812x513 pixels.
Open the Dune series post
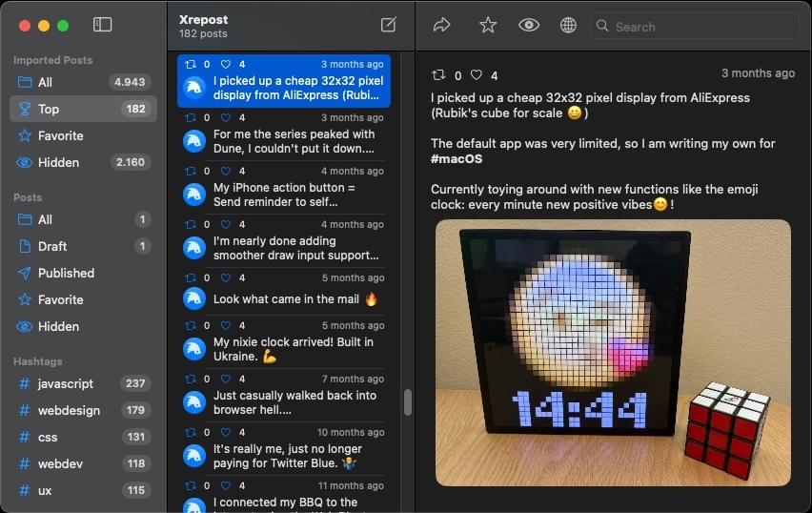(293, 141)
